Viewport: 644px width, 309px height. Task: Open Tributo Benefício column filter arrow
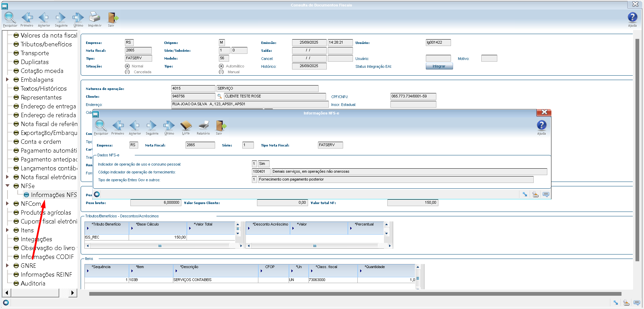[x=88, y=228]
